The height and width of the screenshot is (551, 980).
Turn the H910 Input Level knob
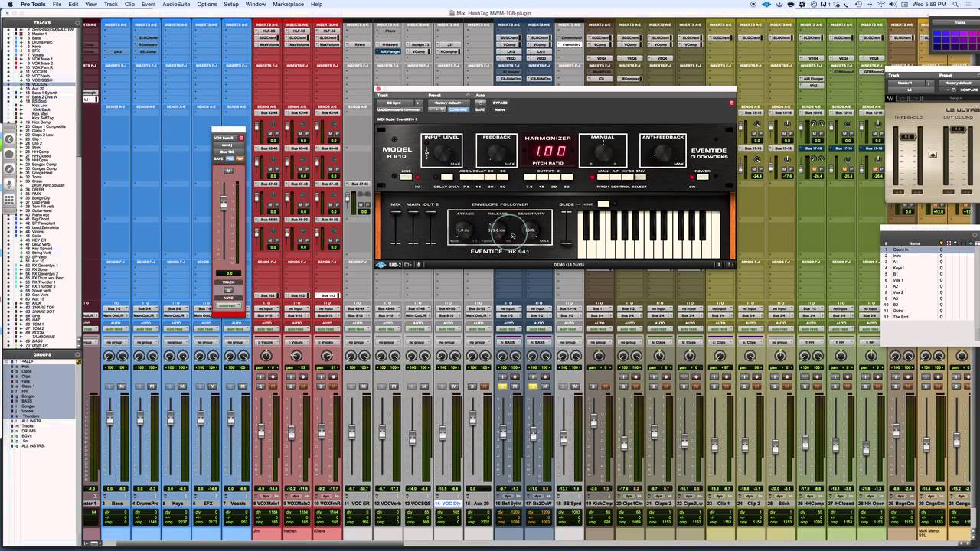[x=442, y=153]
